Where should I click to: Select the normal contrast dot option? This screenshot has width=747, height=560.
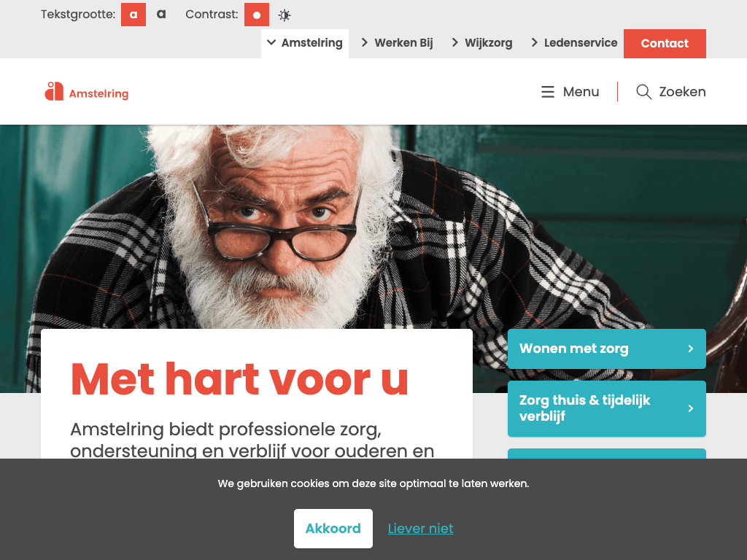click(257, 15)
